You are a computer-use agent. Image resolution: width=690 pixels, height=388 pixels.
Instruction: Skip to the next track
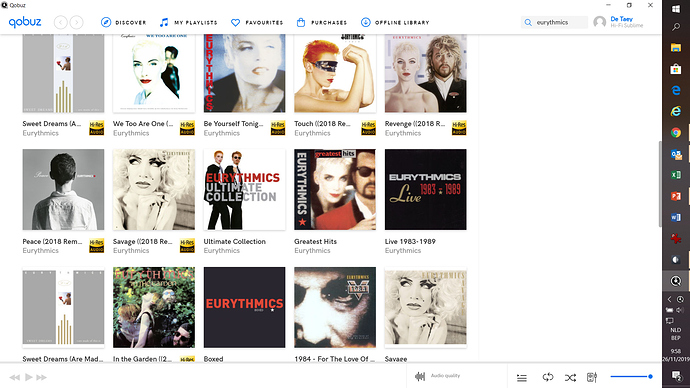point(42,377)
